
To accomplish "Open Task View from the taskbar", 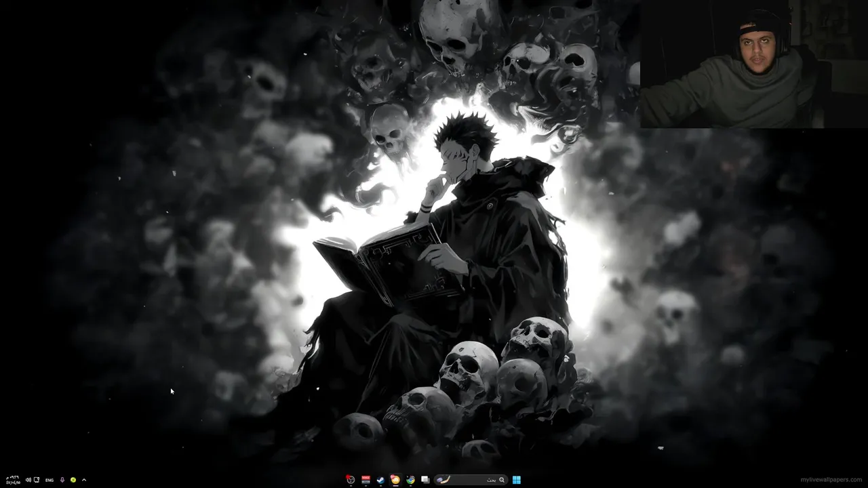I will click(x=425, y=480).
